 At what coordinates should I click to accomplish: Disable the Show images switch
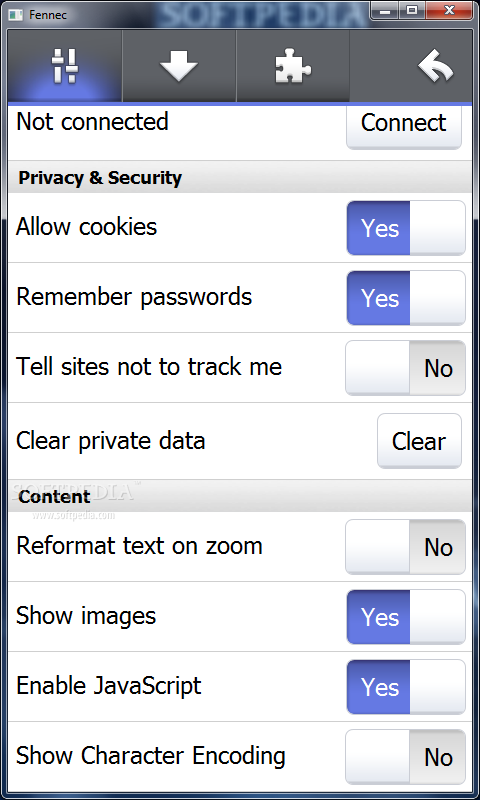pyautogui.click(x=406, y=617)
